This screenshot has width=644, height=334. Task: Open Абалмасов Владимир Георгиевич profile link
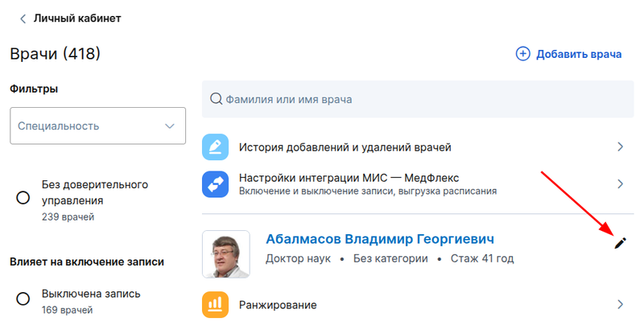point(380,239)
